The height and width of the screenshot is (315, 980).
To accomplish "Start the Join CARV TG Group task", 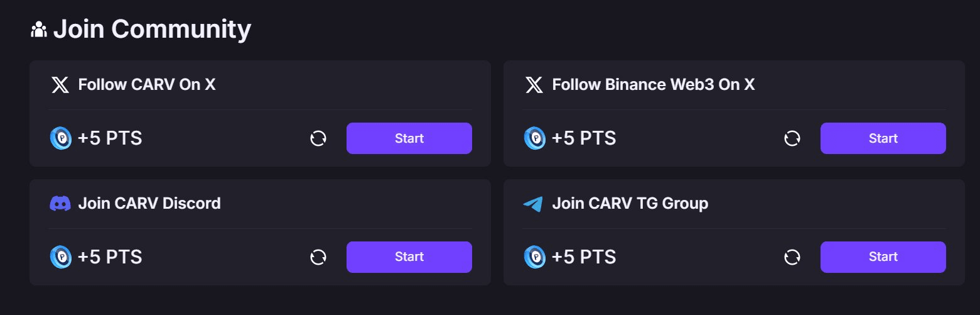I will tap(883, 257).
